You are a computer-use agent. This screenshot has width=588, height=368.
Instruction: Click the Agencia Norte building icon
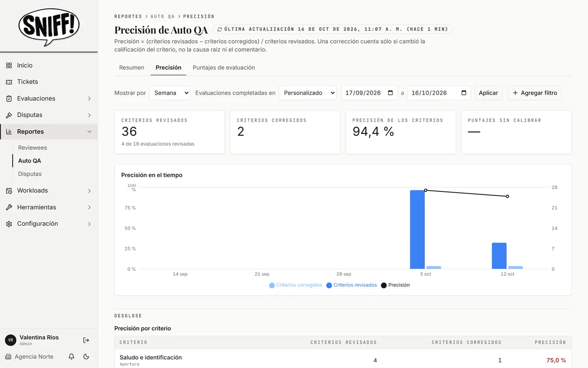(8, 357)
